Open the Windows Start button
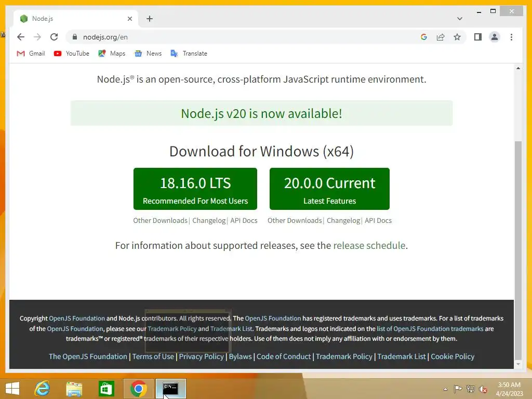The width and height of the screenshot is (532, 399). pos(12,389)
